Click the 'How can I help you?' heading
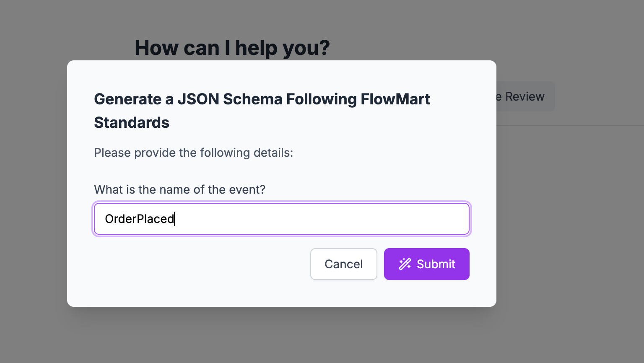This screenshot has height=363, width=644. (232, 47)
